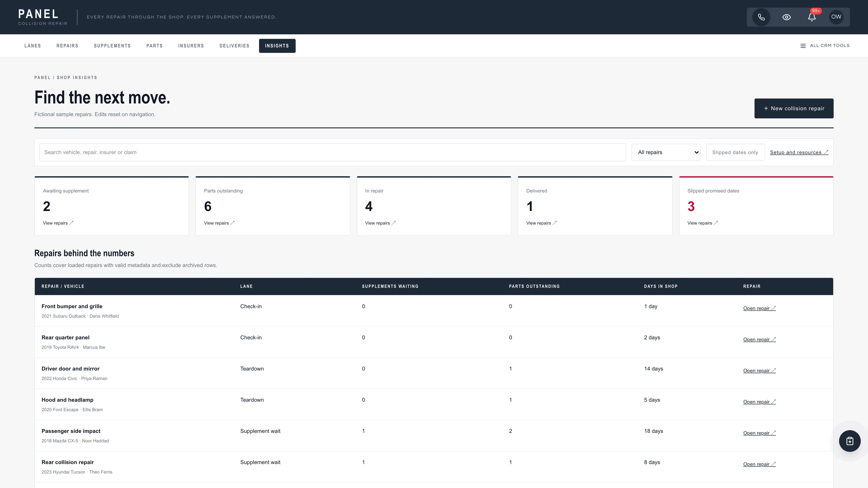This screenshot has height=488, width=868.
Task: Switch to the Supplements tab
Action: [x=112, y=46]
